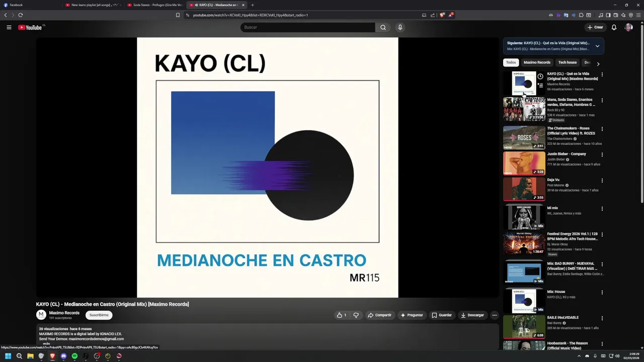Select the Todos filter chip
The height and width of the screenshot is (362, 644).
(511, 62)
